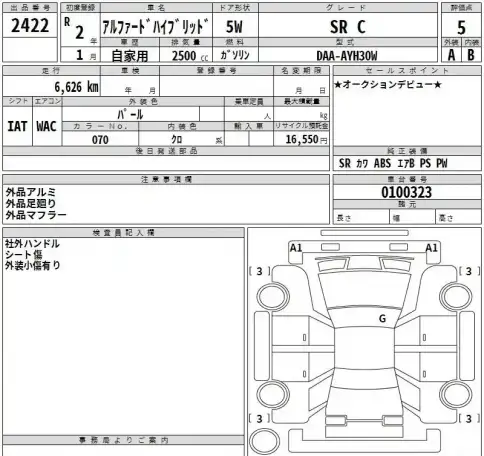Viewport: 484px width, 456px height.
Task: Click the 検査員記入欄 section header
Action: pyautogui.click(x=123, y=233)
